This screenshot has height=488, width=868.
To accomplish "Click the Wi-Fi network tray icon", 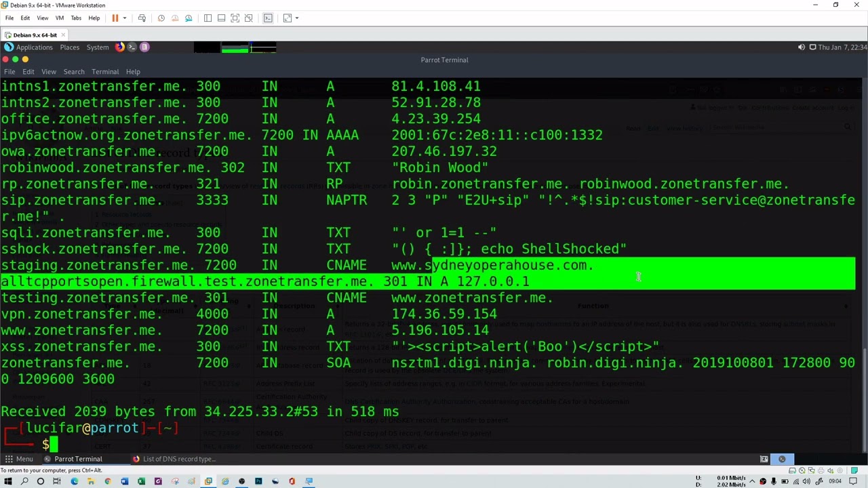I will 796,481.
